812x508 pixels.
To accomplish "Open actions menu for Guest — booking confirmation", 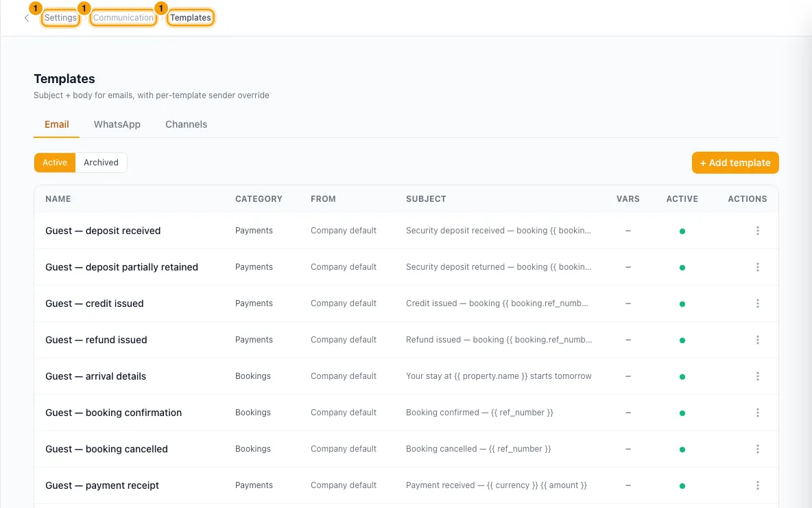I will (757, 413).
